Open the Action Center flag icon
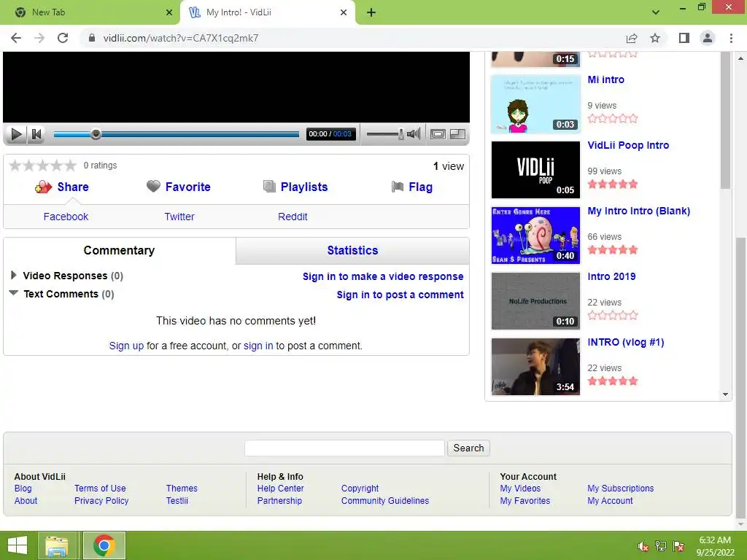 pos(679,546)
